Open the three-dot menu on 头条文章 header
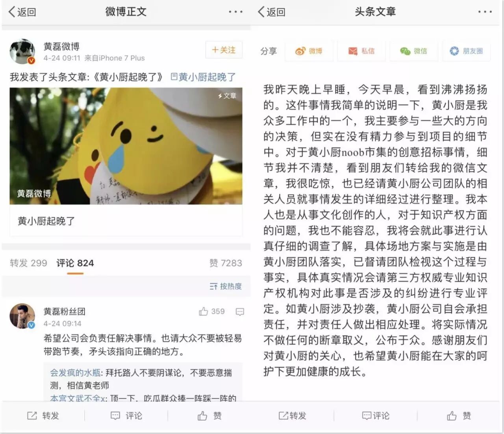Screen dimensions: 504x434 click(x=485, y=12)
